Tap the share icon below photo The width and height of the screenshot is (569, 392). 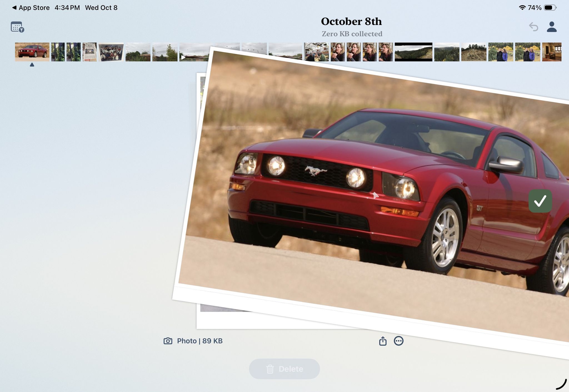pyautogui.click(x=383, y=341)
